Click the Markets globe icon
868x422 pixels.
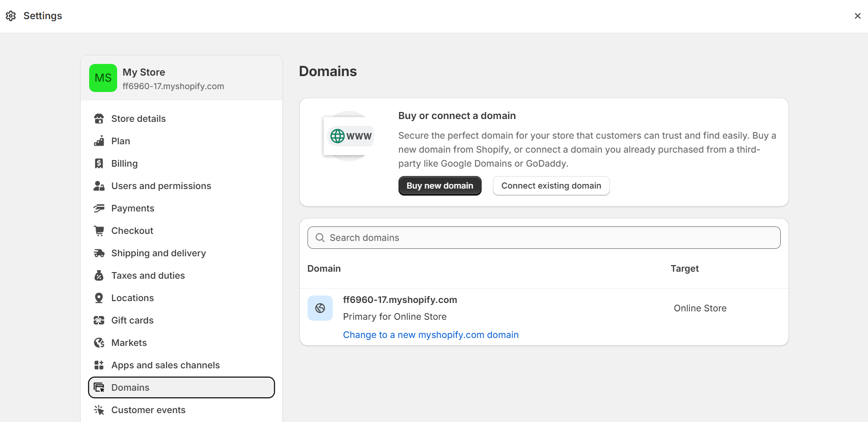[x=99, y=343]
